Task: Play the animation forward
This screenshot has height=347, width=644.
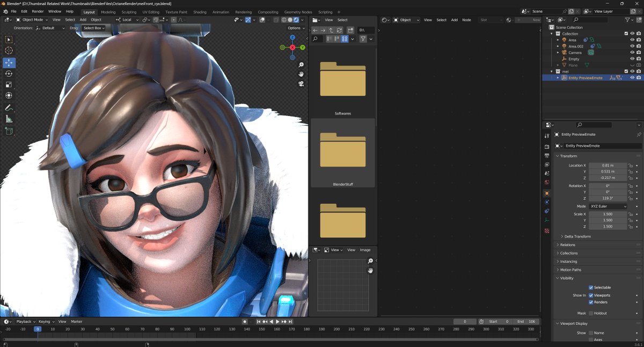Action: [x=277, y=322]
